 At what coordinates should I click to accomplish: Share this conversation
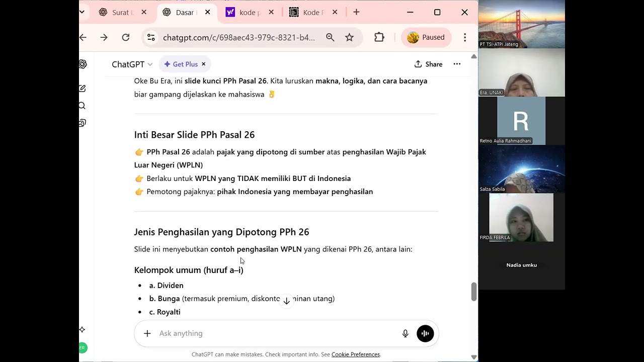(x=428, y=64)
